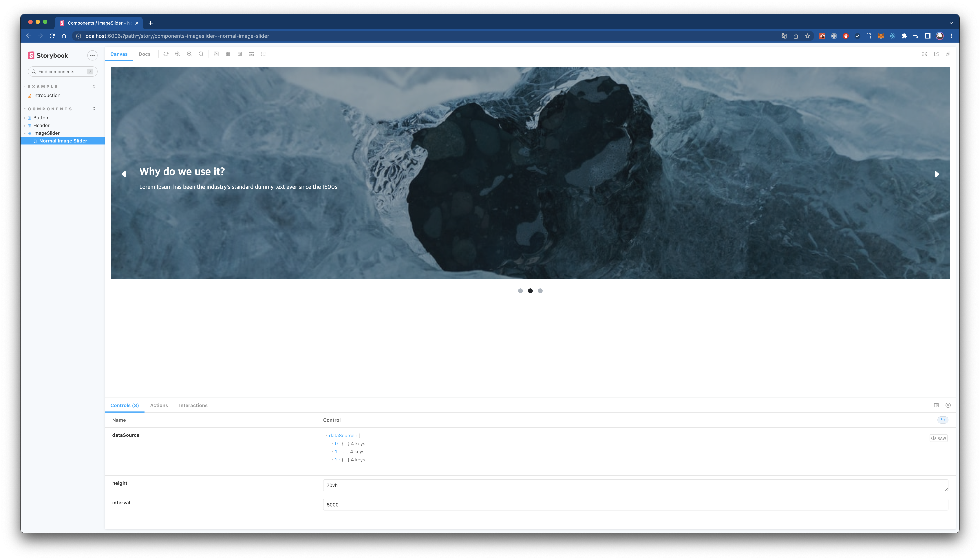
Task: Click the height 70vh text field
Action: tap(635, 485)
